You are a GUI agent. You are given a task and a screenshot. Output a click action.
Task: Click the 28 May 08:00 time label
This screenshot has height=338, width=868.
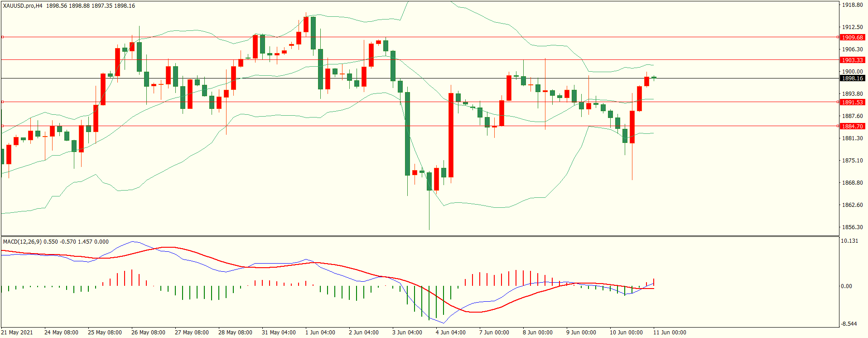click(235, 333)
